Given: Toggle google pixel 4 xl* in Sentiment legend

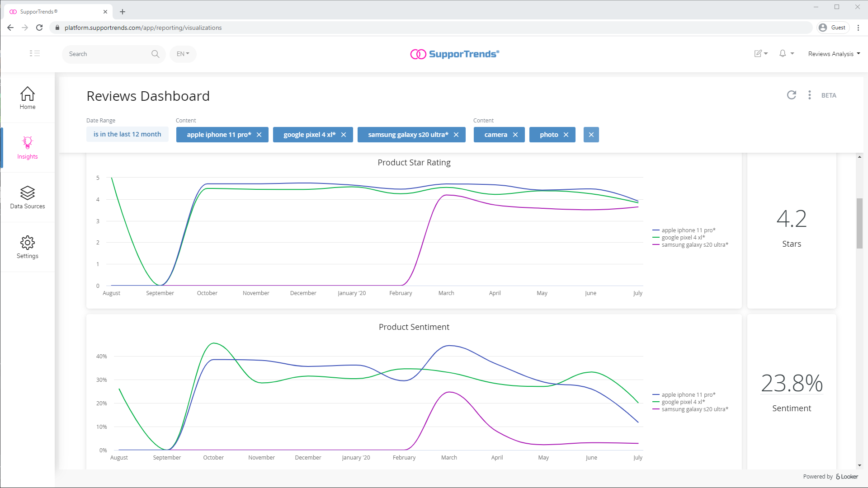Looking at the screenshot, I should click(x=679, y=402).
